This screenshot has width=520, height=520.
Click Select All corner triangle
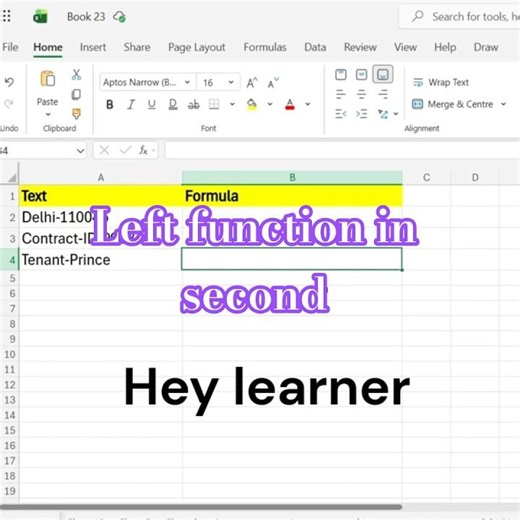tap(11, 178)
